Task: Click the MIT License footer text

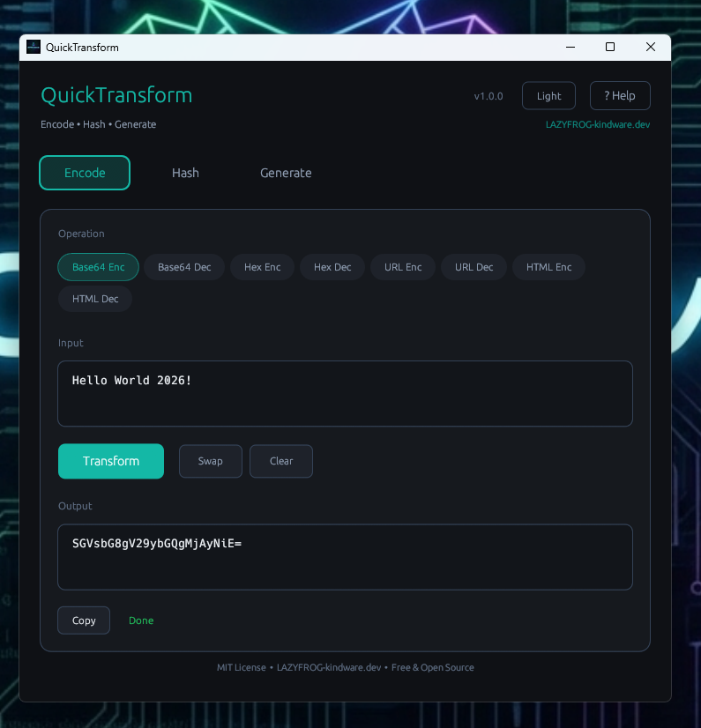Action: (x=241, y=667)
